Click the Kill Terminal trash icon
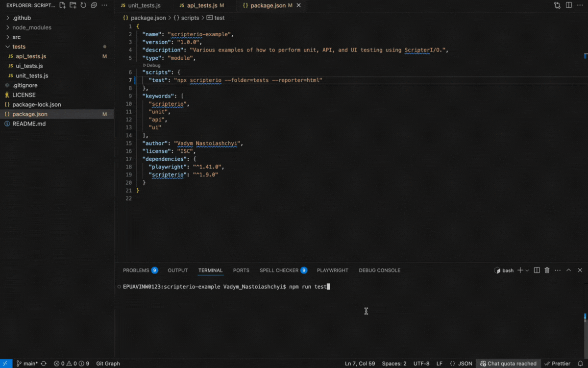This screenshot has width=588, height=368. pos(547,270)
